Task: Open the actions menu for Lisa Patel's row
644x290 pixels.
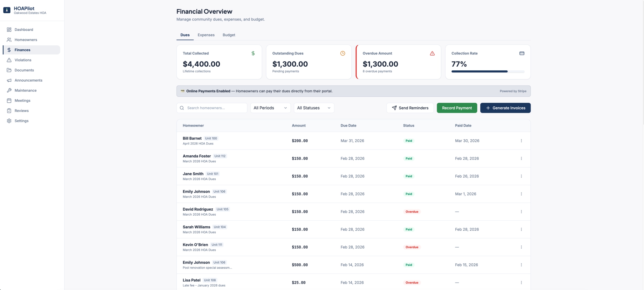Action: (x=521, y=282)
